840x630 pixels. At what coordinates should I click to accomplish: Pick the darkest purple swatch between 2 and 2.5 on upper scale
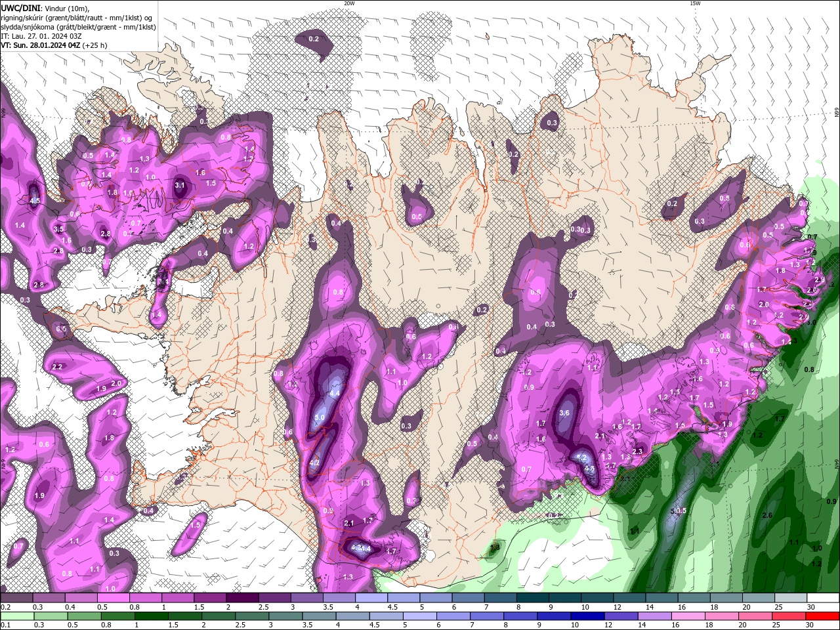(241, 598)
